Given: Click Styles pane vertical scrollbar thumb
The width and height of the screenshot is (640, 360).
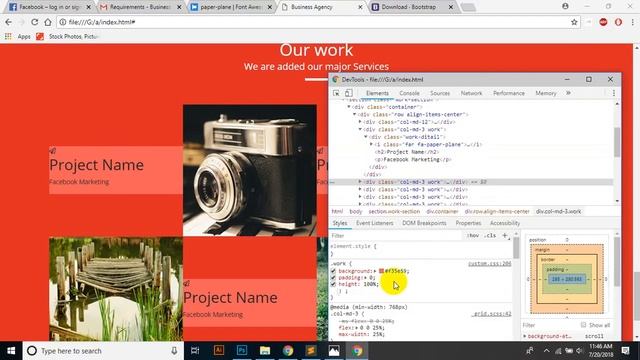Looking at the screenshot, I should point(516,248).
